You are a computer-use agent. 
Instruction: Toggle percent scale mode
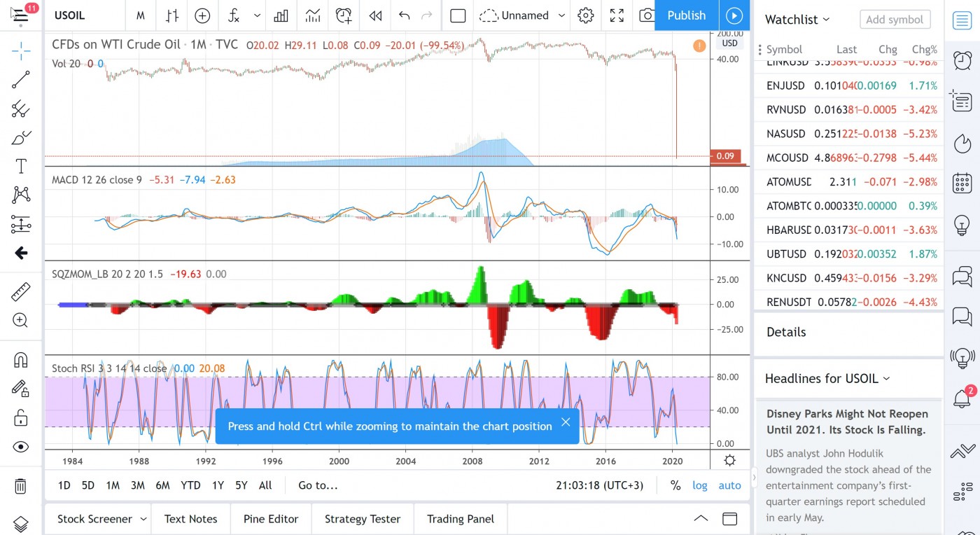click(x=675, y=485)
